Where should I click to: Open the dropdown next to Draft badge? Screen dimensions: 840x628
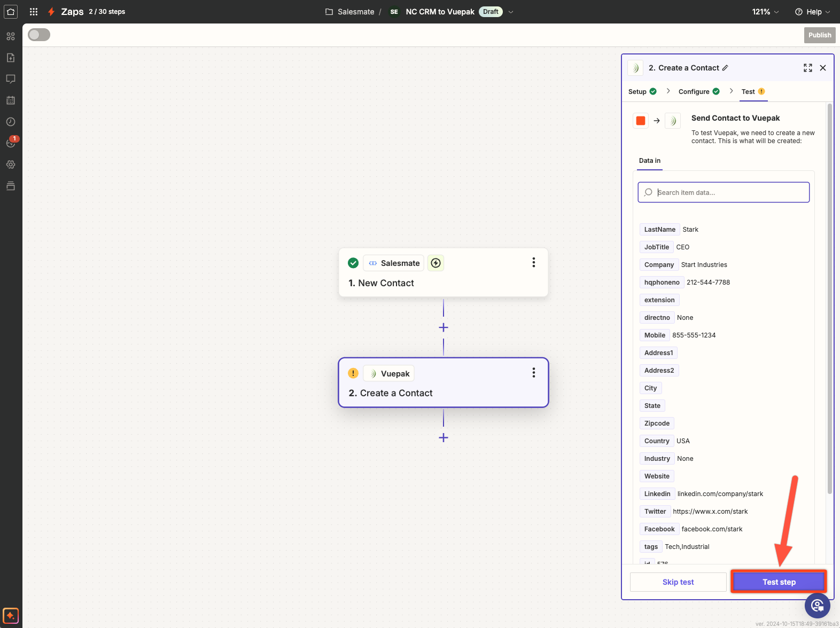tap(511, 12)
